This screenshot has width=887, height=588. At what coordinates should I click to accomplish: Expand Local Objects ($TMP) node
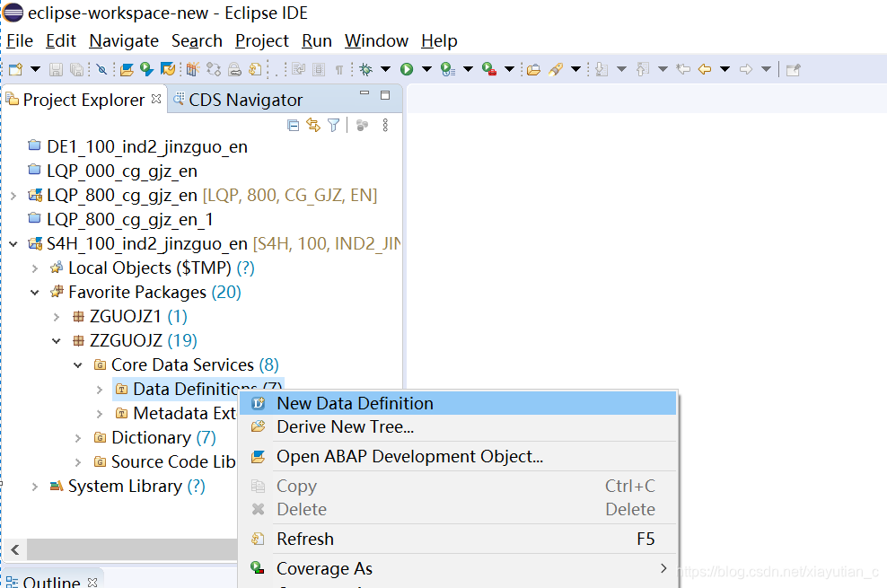pyautogui.click(x=35, y=268)
